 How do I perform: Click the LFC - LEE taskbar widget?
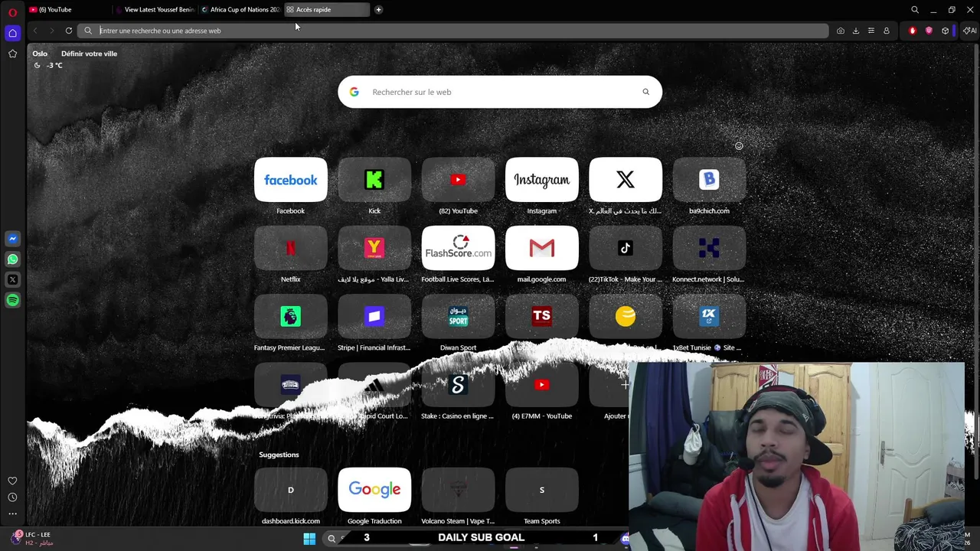32,539
